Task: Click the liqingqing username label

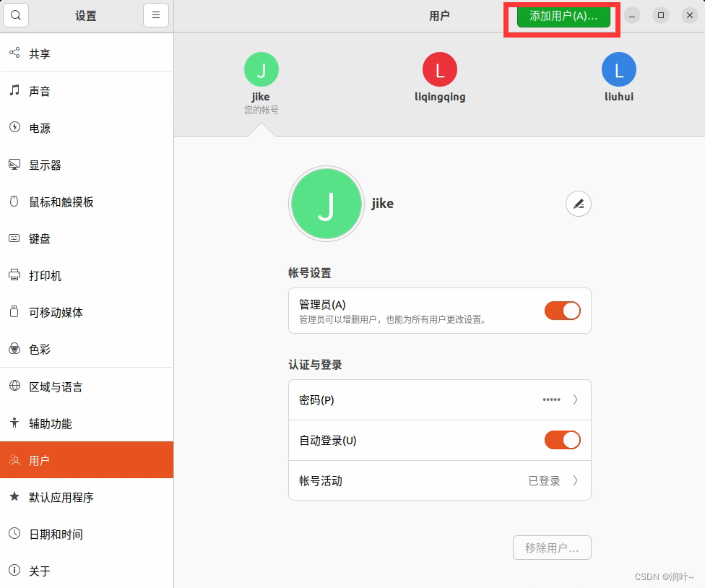Action: pos(440,97)
